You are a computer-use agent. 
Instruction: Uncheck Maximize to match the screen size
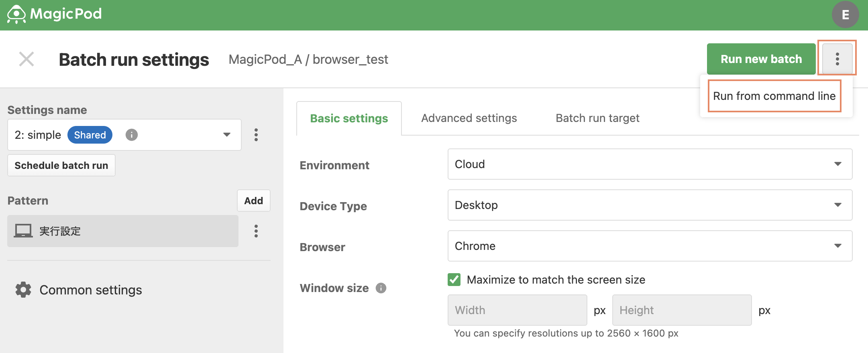coord(454,280)
